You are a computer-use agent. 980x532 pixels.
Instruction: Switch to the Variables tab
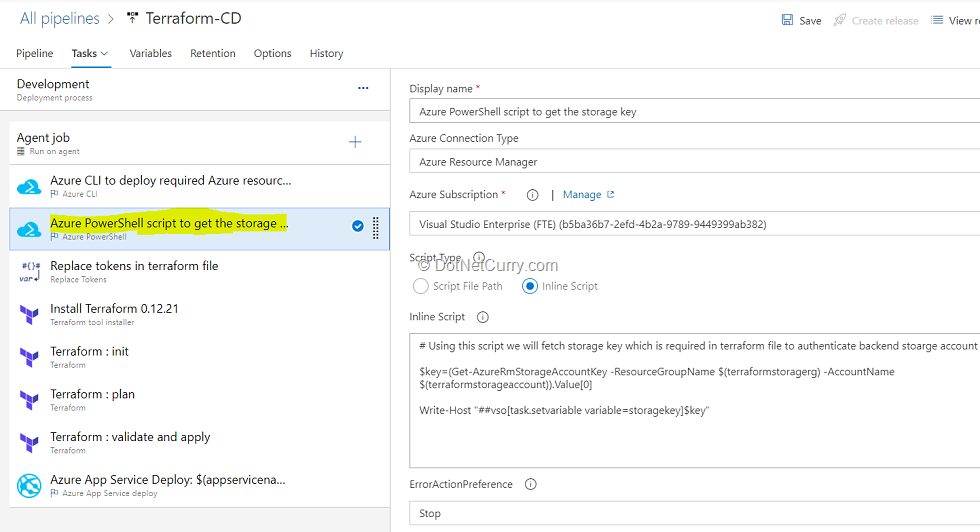151,54
